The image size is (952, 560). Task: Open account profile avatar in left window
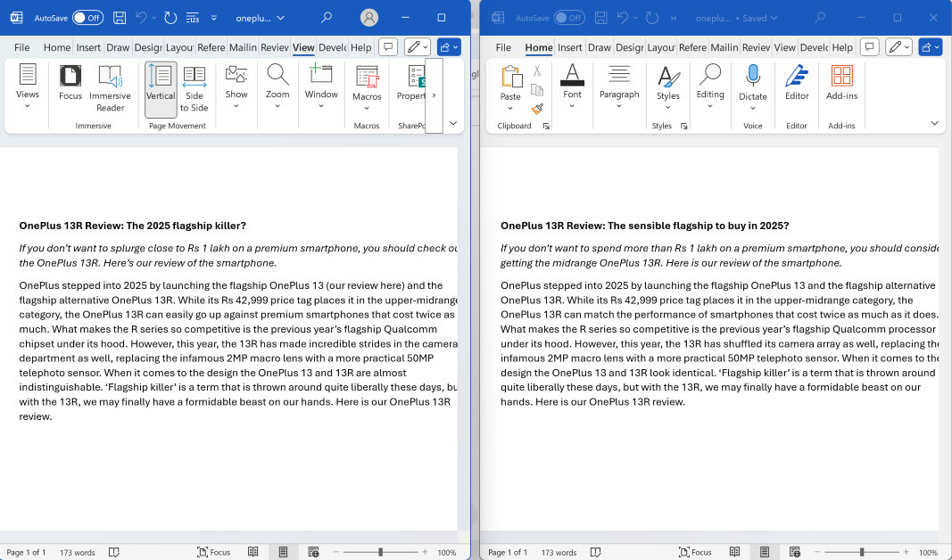pyautogui.click(x=369, y=18)
